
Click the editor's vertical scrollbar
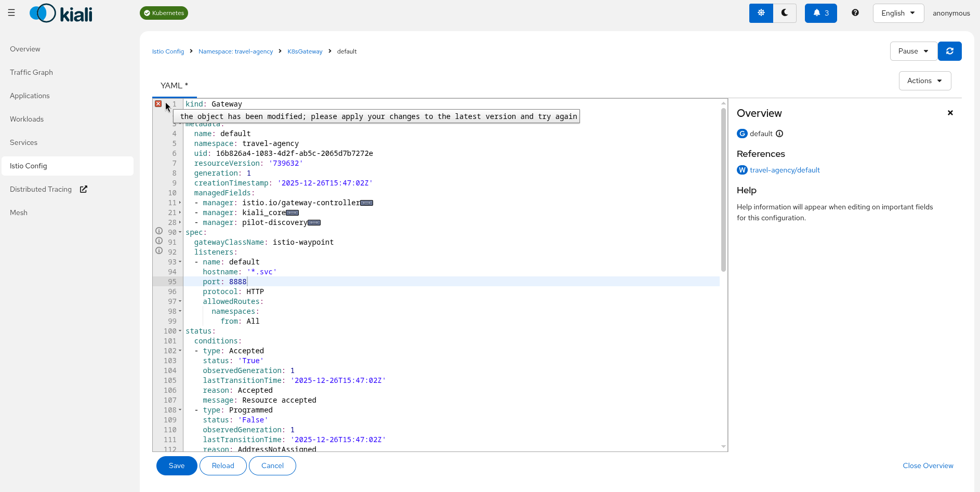tap(723, 187)
